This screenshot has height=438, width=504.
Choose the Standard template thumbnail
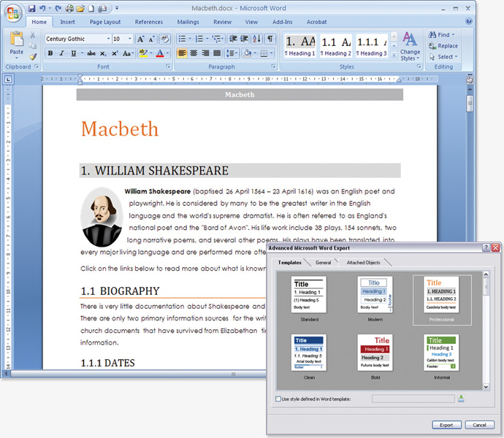point(309,295)
